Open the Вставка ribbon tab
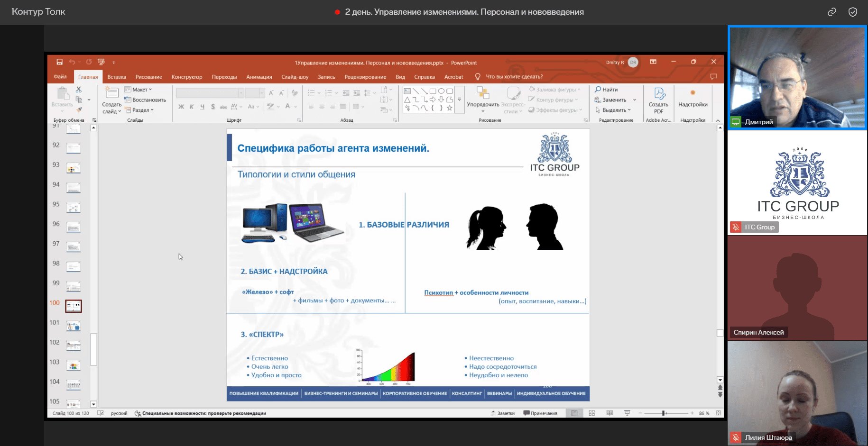Viewport: 868px width, 446px height. pyautogui.click(x=117, y=77)
